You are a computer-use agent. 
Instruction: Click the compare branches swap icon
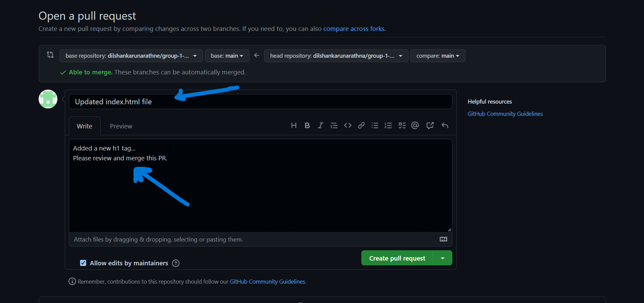click(50, 55)
